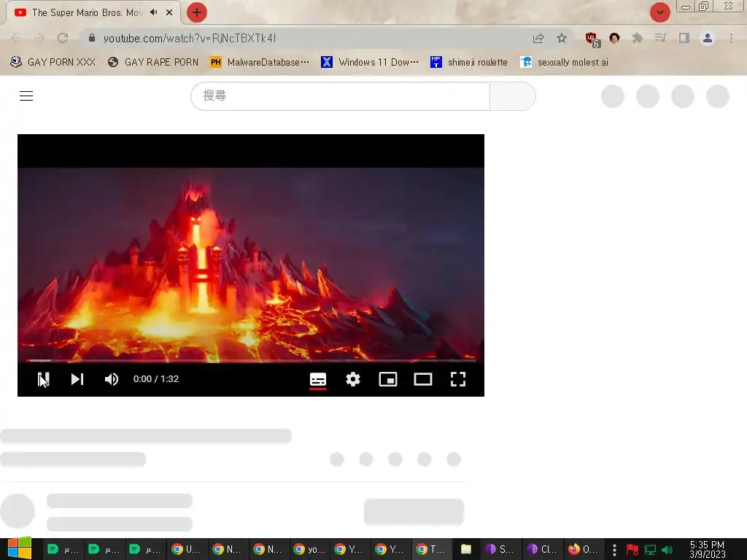Open a new tab with the red plus button
This screenshot has width=747, height=560.
[x=197, y=12]
